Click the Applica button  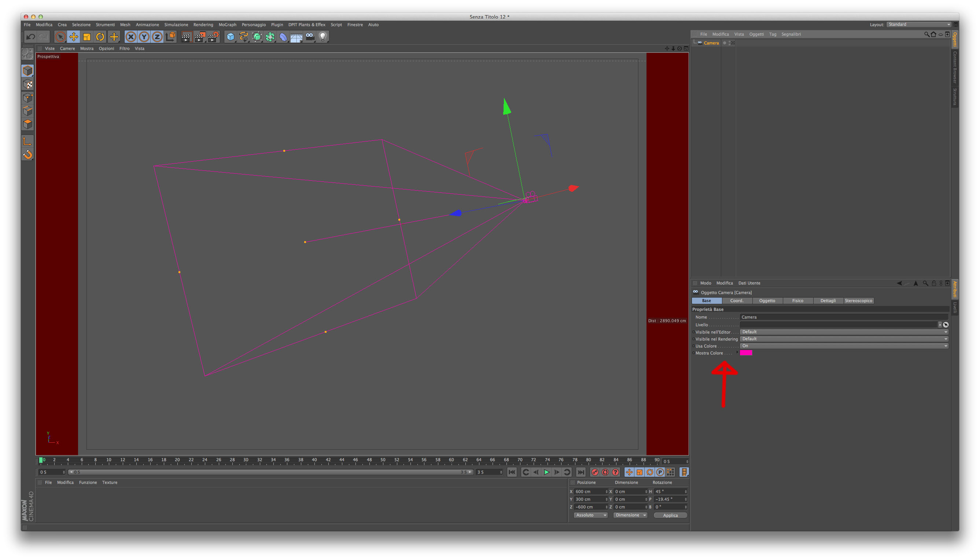(670, 515)
